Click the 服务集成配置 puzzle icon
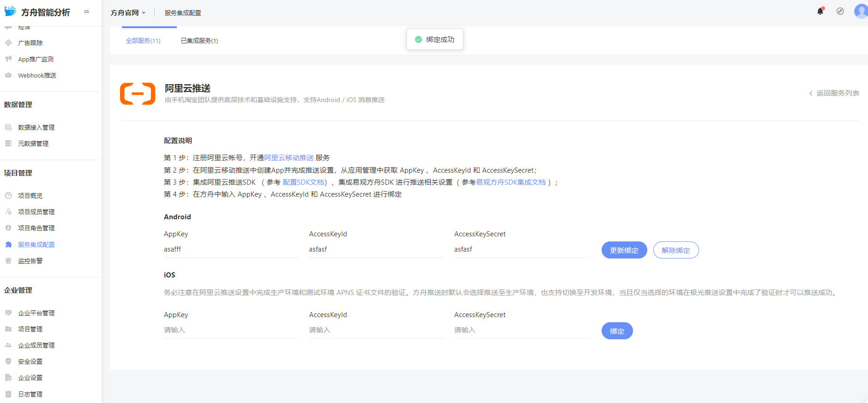This screenshot has height=403, width=868. click(x=8, y=245)
